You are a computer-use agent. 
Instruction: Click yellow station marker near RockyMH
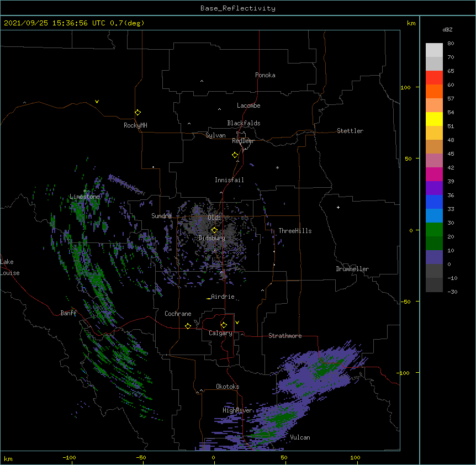click(x=137, y=113)
